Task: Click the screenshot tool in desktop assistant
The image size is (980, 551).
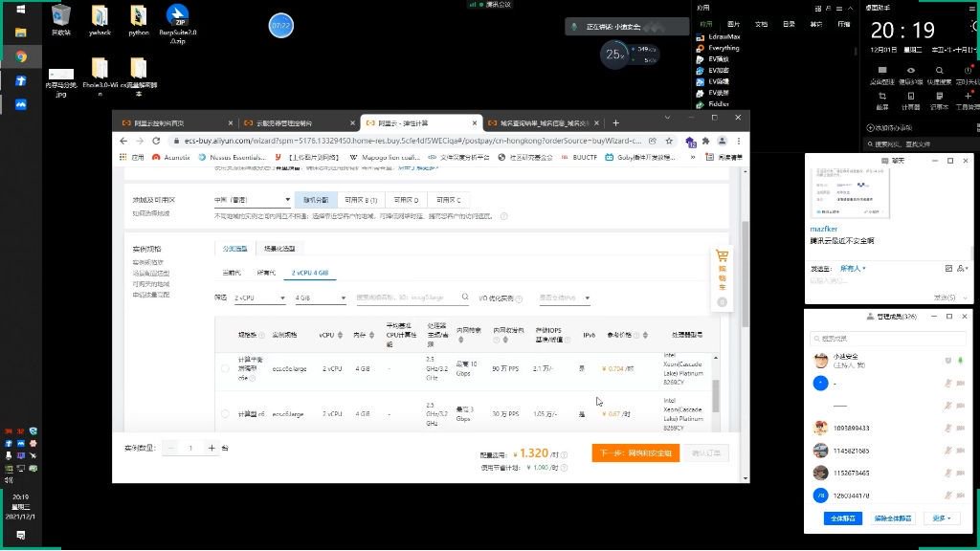Action: 882,99
